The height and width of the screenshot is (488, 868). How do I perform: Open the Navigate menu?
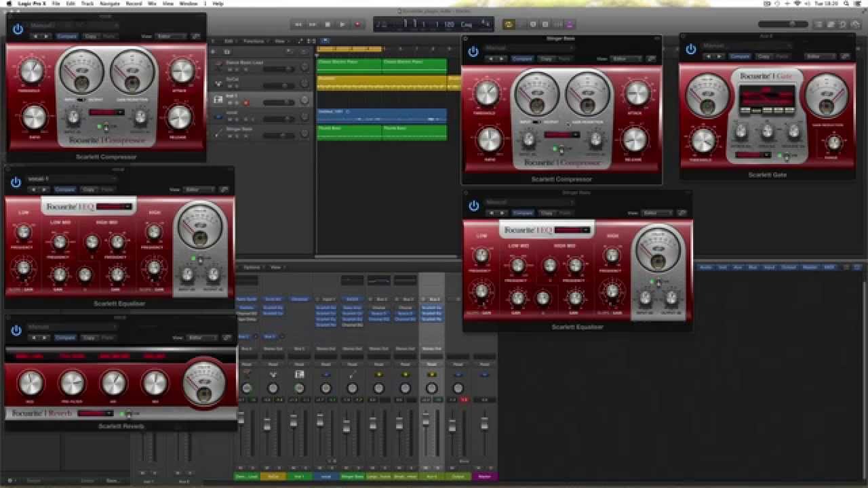pyautogui.click(x=109, y=3)
